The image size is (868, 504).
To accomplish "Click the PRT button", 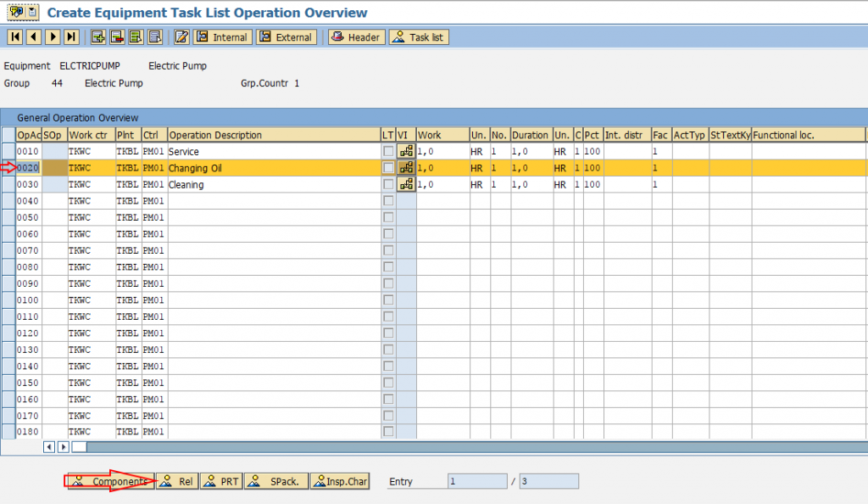I will click(220, 480).
